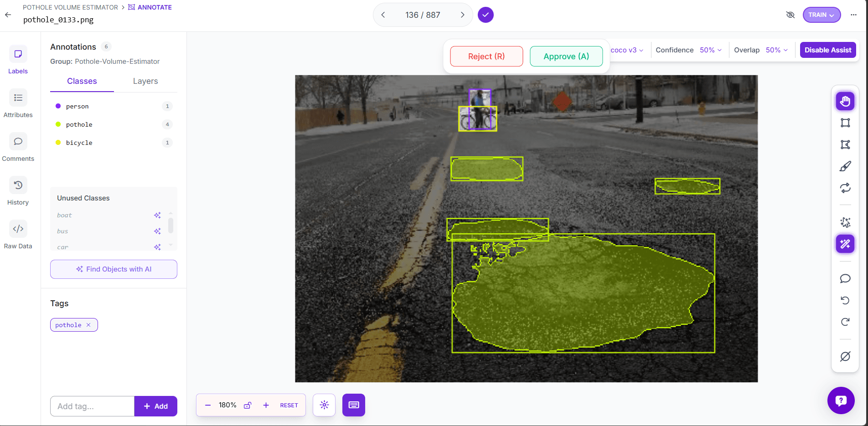Go to the previous image
This screenshot has width=868, height=426.
[x=383, y=15]
